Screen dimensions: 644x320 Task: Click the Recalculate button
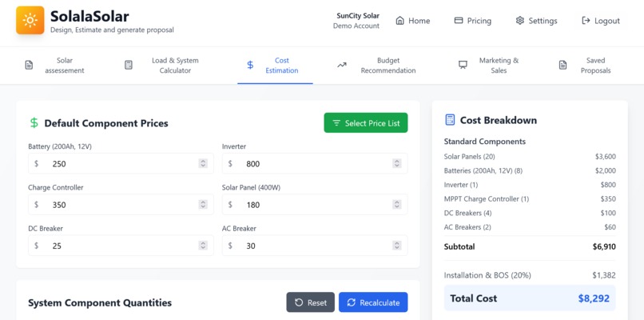coord(373,302)
